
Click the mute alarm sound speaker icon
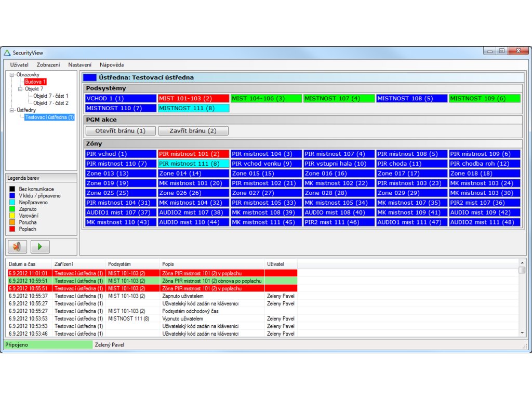click(17, 247)
